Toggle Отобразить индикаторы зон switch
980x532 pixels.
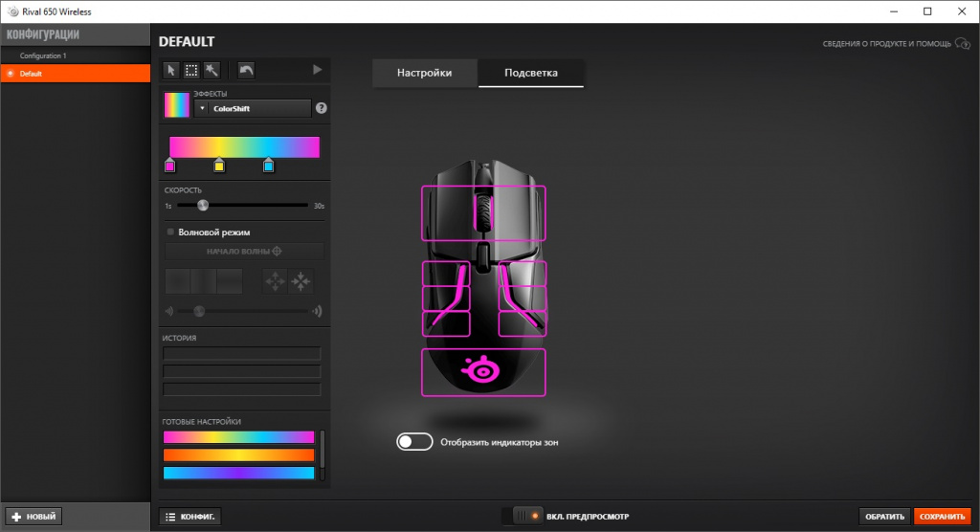[x=415, y=442]
